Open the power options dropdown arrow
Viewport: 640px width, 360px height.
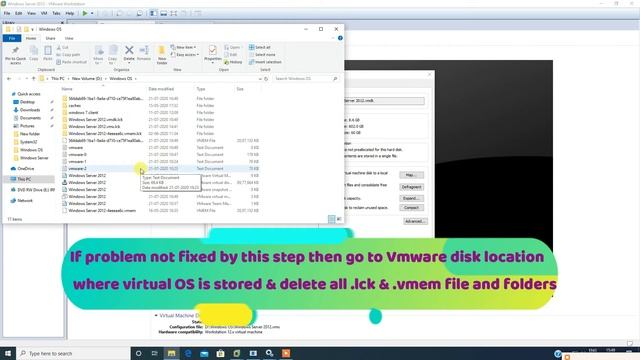[92, 13]
